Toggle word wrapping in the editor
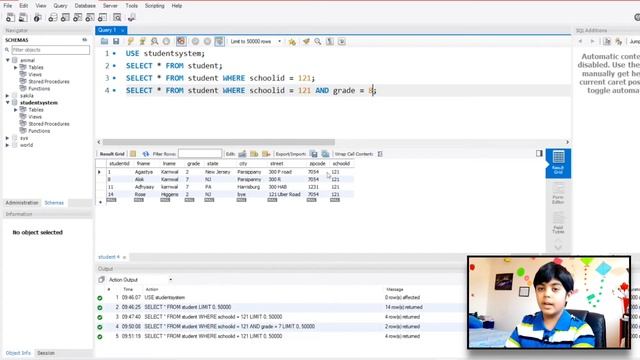The image size is (640, 360). point(342,41)
